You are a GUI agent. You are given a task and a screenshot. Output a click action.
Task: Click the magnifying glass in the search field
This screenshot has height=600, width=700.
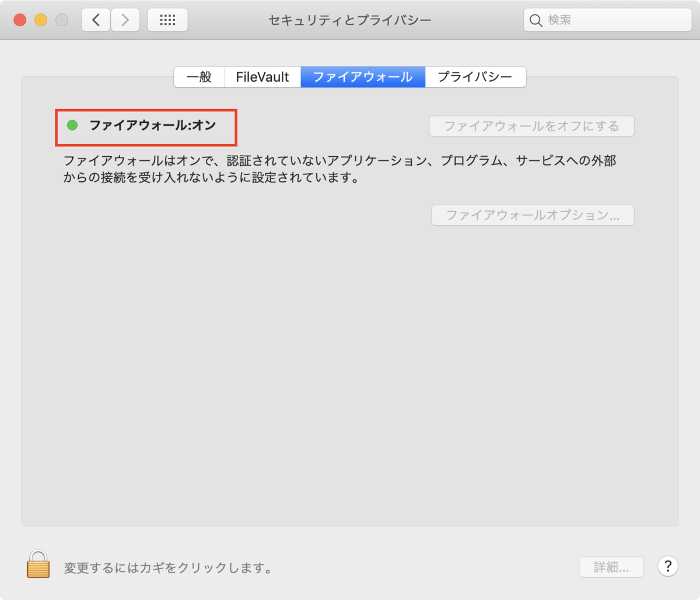point(536,20)
